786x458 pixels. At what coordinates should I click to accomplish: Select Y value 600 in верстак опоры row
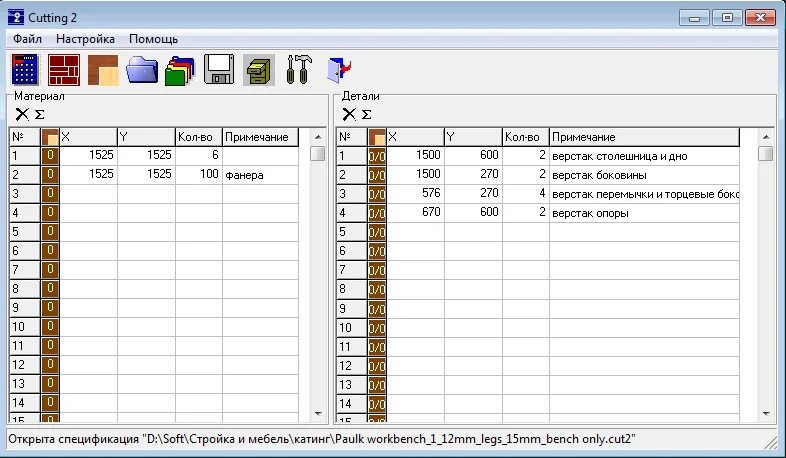pos(473,212)
